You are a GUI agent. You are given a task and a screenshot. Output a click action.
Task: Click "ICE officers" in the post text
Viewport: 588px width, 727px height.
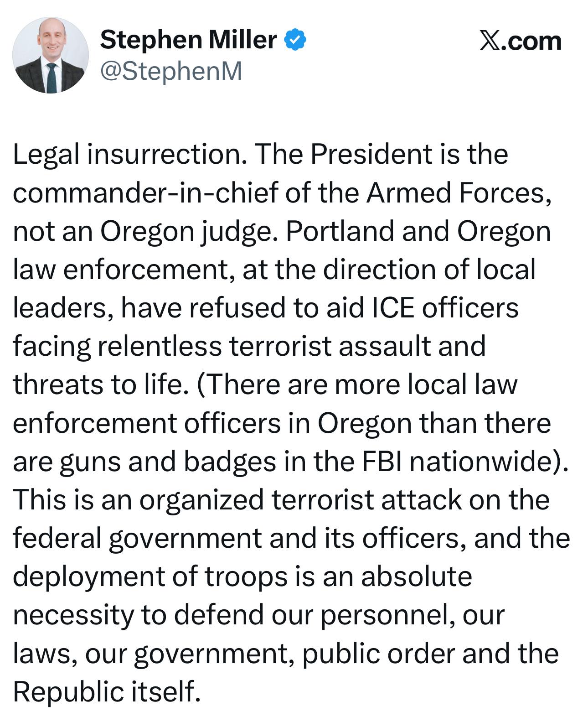tap(445, 308)
